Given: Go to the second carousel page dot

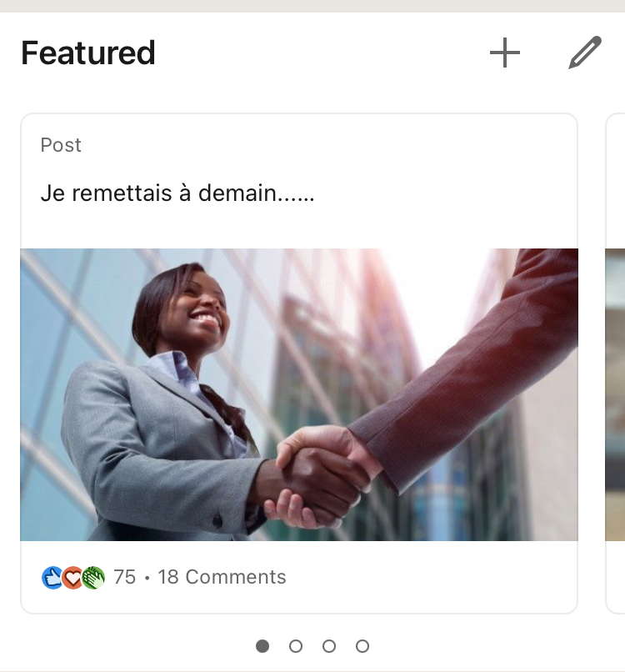Looking at the screenshot, I should pos(296,646).
